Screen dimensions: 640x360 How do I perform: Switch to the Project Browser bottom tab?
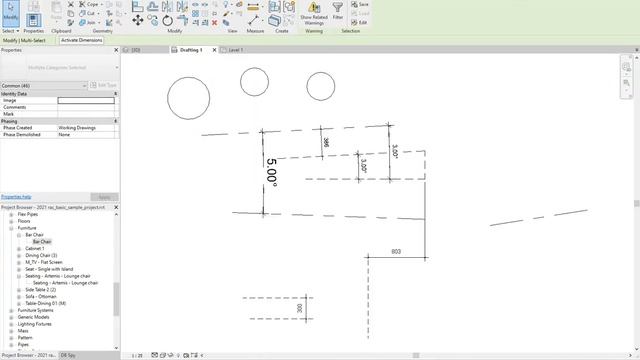pos(29,356)
